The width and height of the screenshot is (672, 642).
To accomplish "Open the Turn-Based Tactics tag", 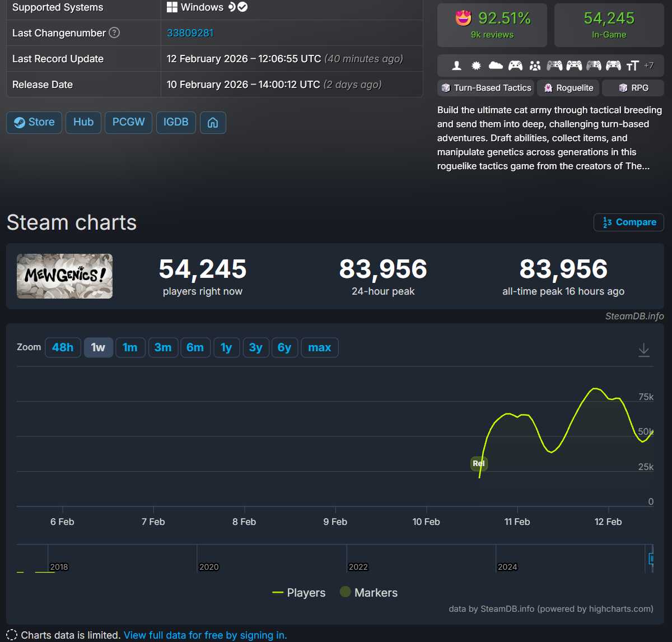I will click(x=486, y=88).
